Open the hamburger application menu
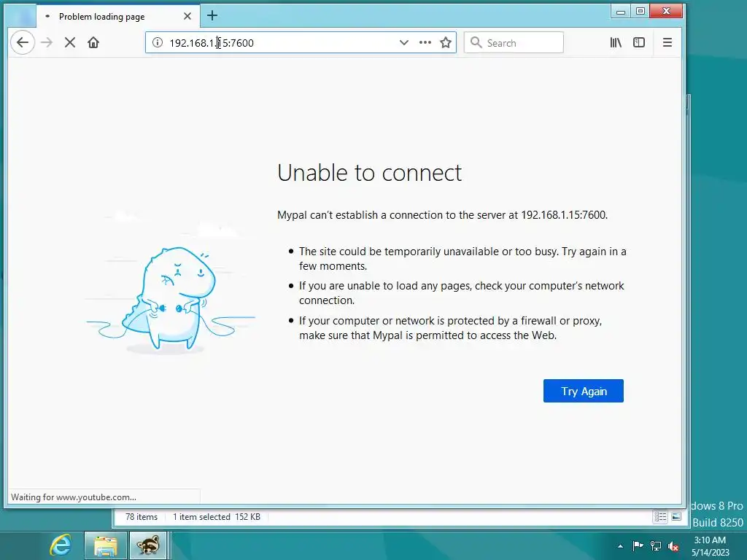 pyautogui.click(x=667, y=42)
